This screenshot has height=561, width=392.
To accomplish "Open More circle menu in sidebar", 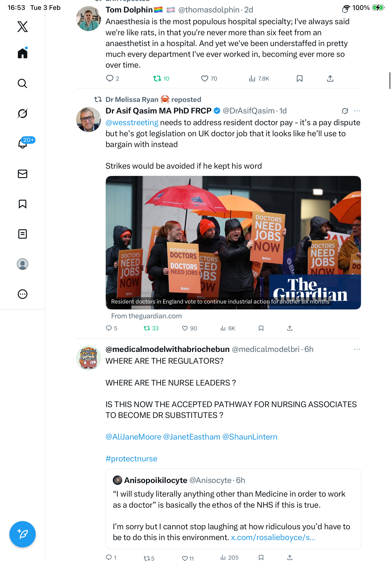I will (x=23, y=294).
